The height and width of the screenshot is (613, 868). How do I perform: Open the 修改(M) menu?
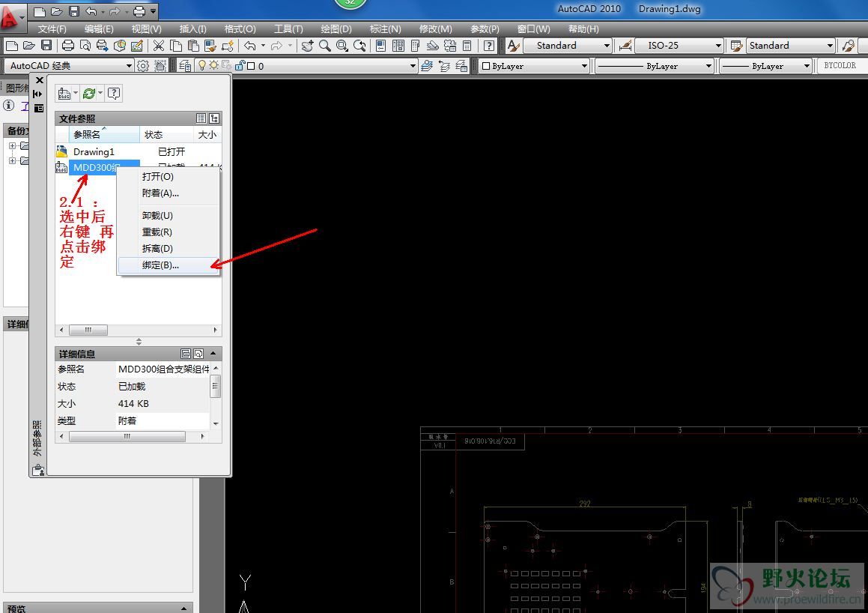pos(436,28)
